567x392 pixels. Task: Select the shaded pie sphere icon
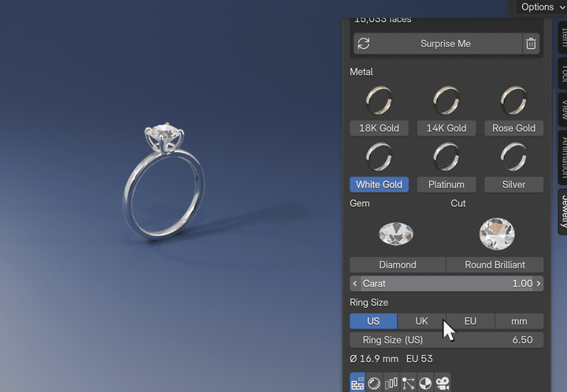pyautogui.click(x=425, y=383)
